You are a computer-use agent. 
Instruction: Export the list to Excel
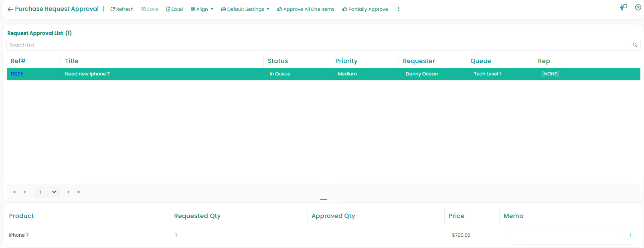pos(174,9)
